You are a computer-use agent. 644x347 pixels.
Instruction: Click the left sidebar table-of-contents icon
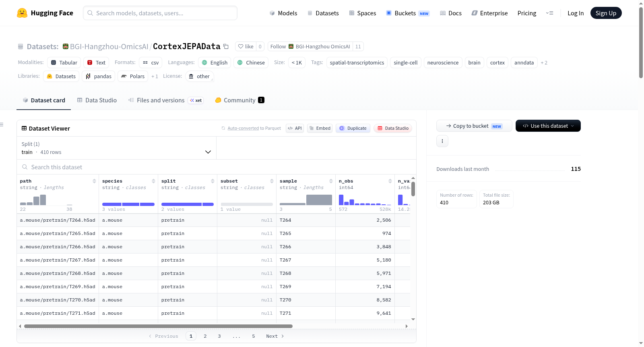(x=2, y=125)
